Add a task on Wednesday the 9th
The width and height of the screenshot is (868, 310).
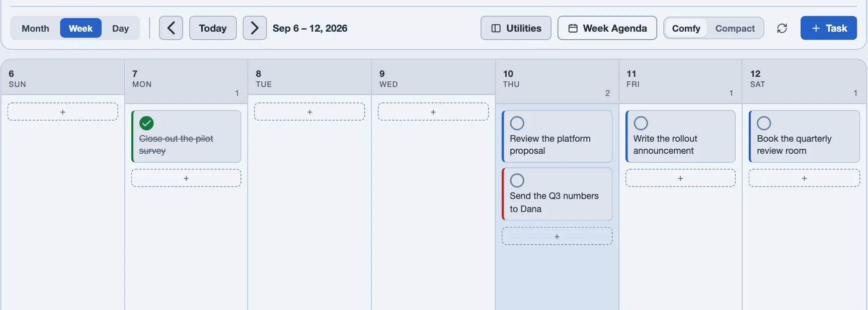click(x=433, y=112)
